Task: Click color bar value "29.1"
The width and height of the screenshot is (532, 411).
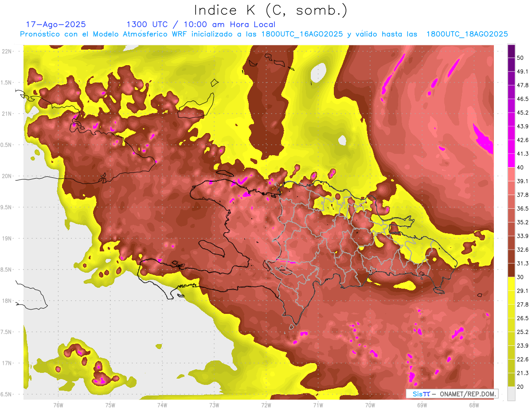Action: click(522, 291)
